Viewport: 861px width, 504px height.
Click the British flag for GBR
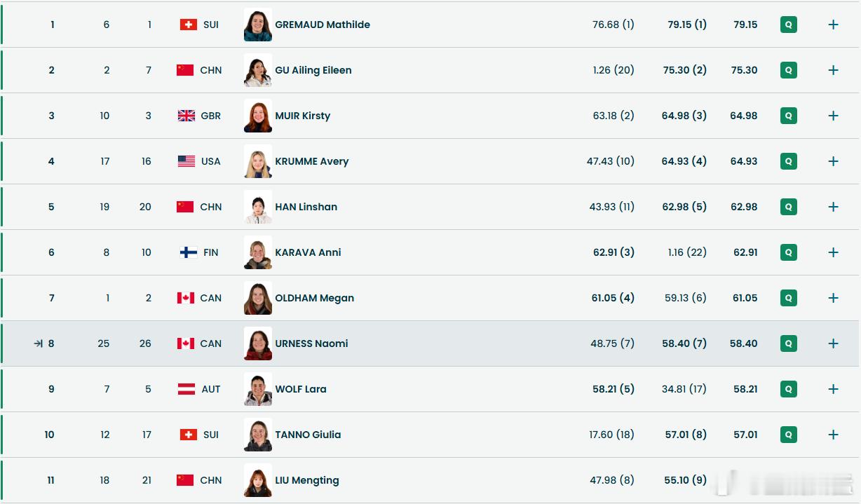coord(187,116)
